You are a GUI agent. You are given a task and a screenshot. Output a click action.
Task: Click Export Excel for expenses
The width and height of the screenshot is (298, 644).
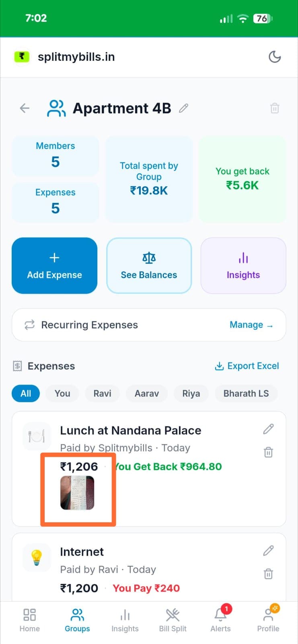247,366
